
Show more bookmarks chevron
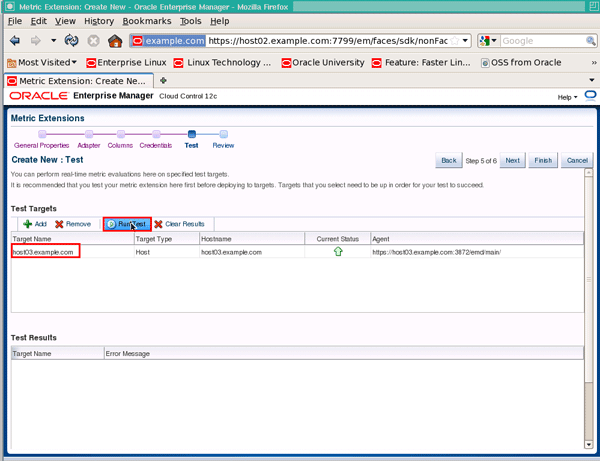pyautogui.click(x=593, y=63)
